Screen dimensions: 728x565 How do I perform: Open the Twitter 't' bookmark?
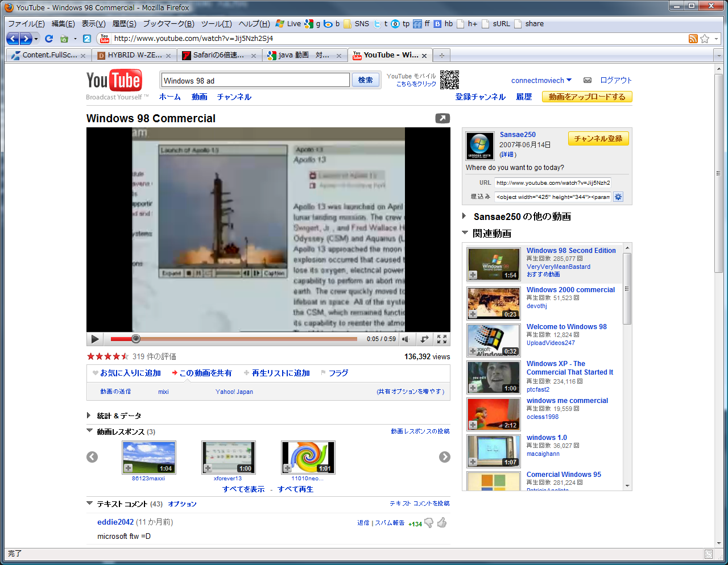click(381, 24)
